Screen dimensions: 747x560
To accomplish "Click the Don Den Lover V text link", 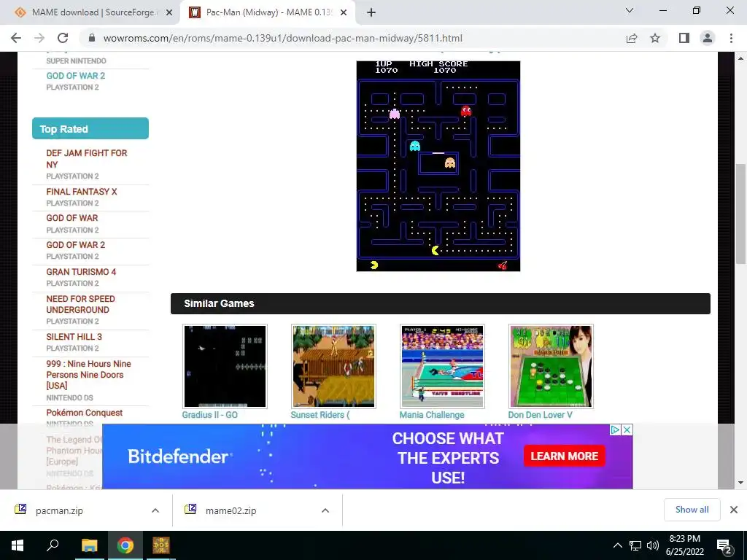I will coord(541,415).
